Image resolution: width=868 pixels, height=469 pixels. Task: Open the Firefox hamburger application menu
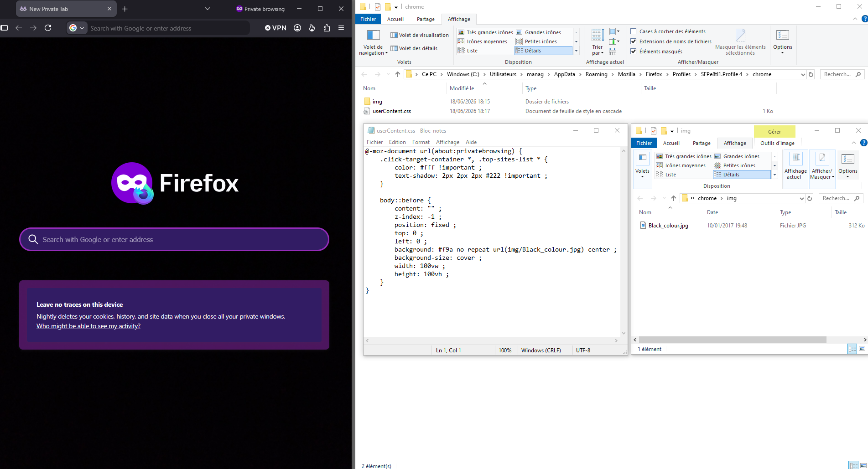pyautogui.click(x=341, y=28)
